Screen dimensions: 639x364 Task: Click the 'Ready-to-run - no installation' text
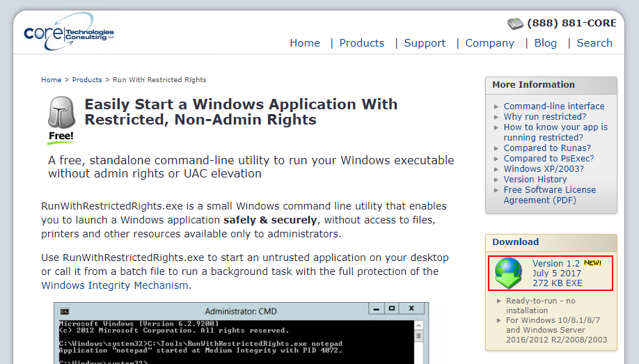pyautogui.click(x=540, y=306)
